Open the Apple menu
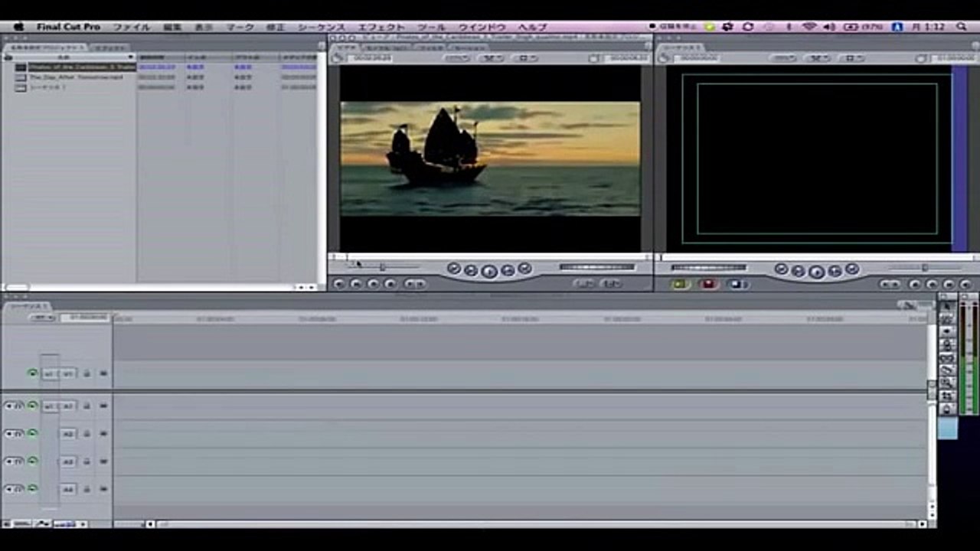The width and height of the screenshot is (980, 551). [x=18, y=27]
